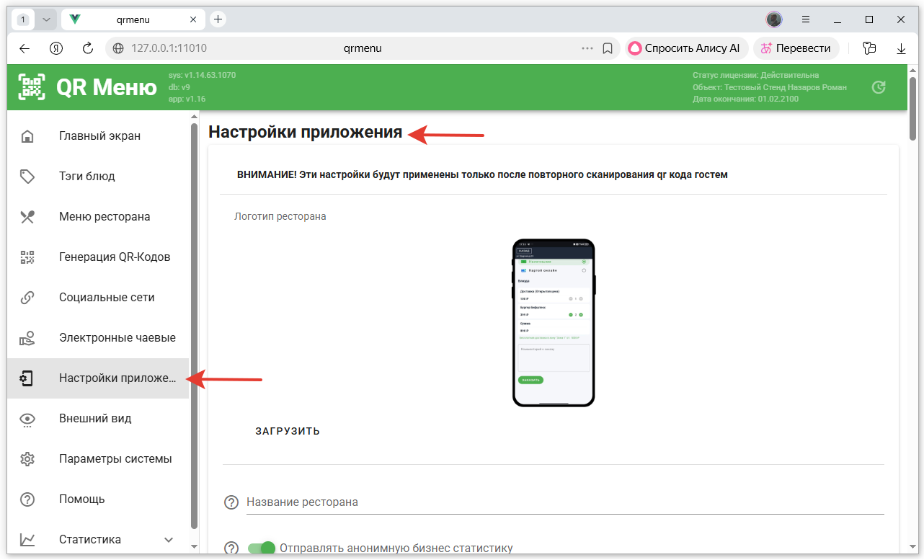The image size is (924, 560).
Task: Toggle Отправлять анонимную бизнес статистику switch
Action: pos(262,548)
